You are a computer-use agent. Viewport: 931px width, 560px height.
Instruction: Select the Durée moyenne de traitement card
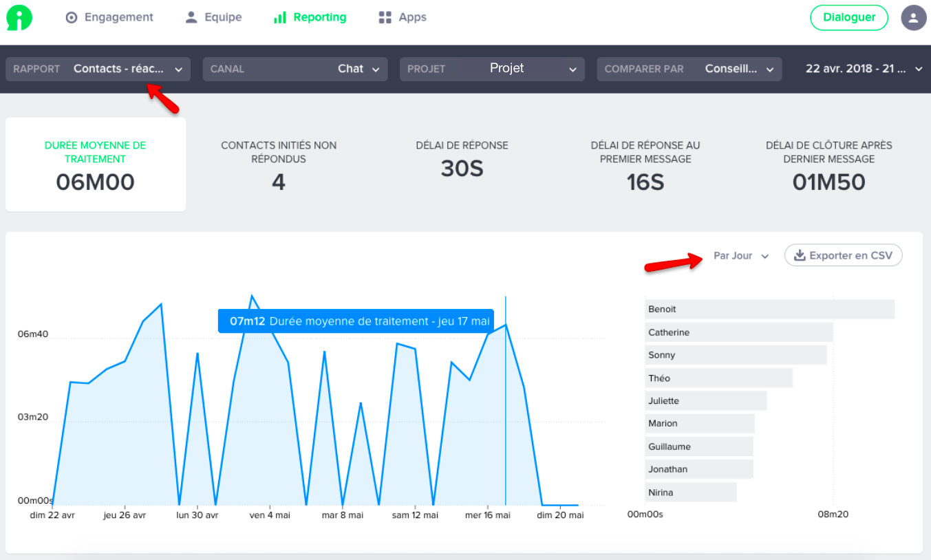coord(96,164)
